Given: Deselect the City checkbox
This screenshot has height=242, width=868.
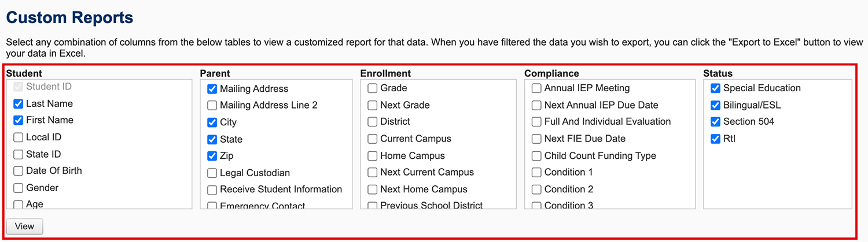Looking at the screenshot, I should [x=212, y=122].
